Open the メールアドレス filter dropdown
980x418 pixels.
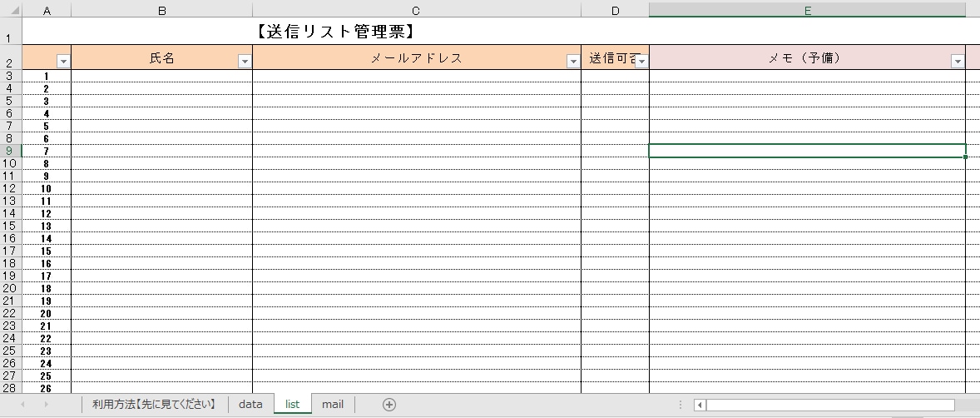coord(573,62)
